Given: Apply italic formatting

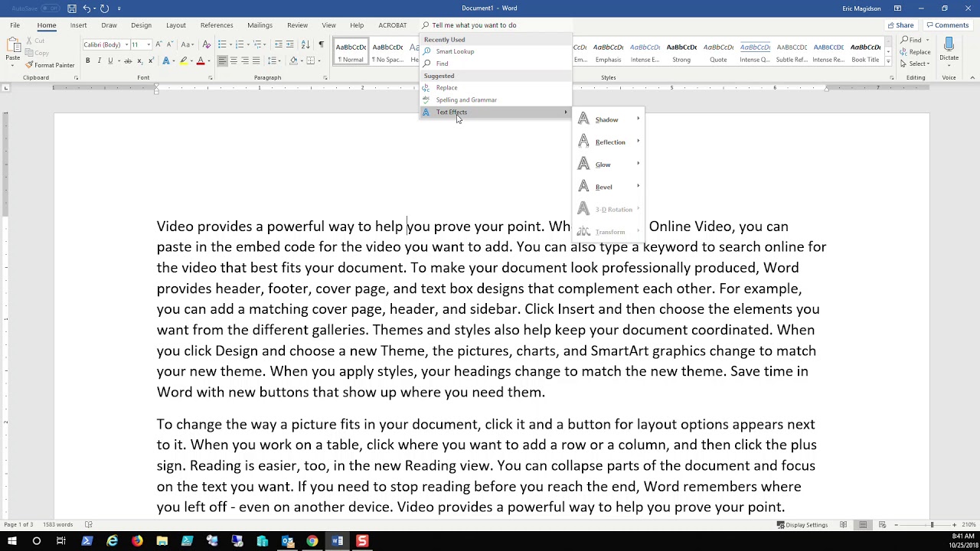Looking at the screenshot, I should tap(99, 60).
